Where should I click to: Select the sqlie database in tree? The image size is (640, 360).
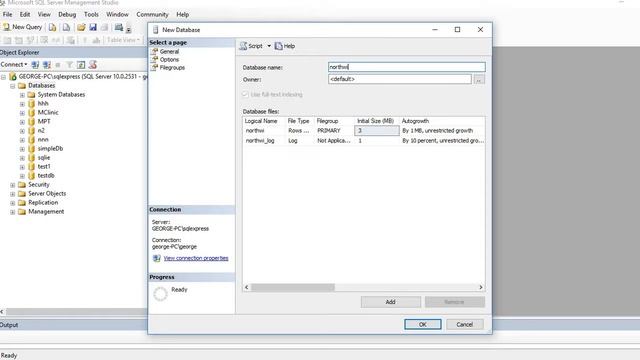click(x=44, y=158)
